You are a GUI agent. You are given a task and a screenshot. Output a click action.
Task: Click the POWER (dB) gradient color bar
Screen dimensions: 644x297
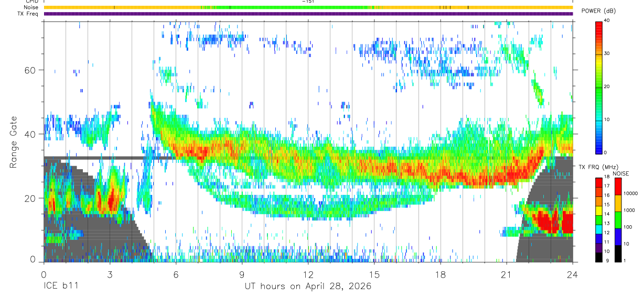[599, 87]
